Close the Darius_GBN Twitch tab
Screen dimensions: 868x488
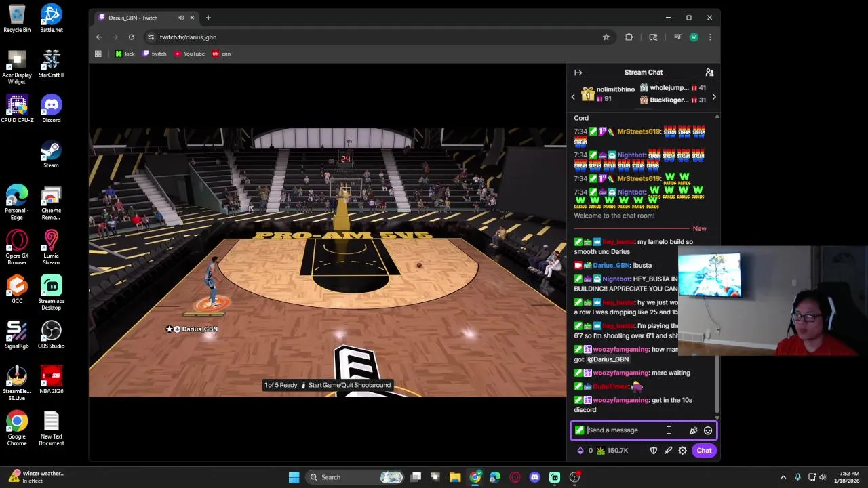pyautogui.click(x=192, y=18)
